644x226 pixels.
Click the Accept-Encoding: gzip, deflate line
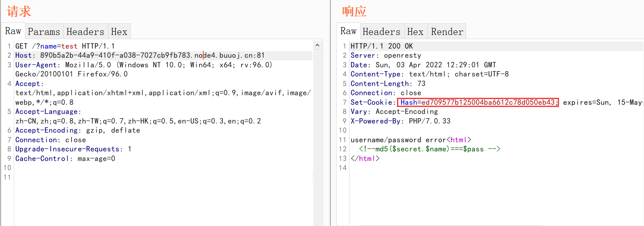click(77, 130)
